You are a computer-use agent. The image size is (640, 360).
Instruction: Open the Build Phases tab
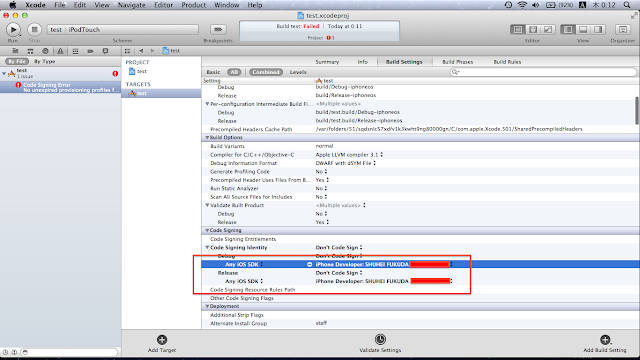click(x=458, y=62)
